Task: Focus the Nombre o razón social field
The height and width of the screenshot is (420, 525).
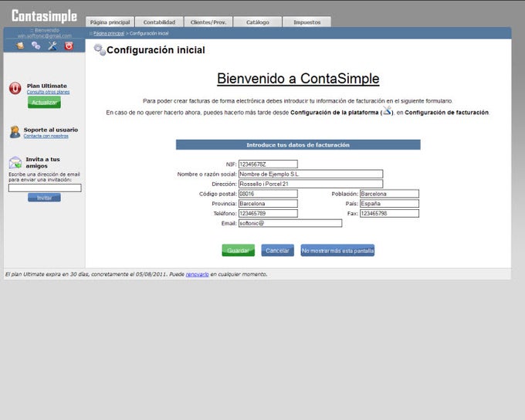Action: click(x=310, y=174)
